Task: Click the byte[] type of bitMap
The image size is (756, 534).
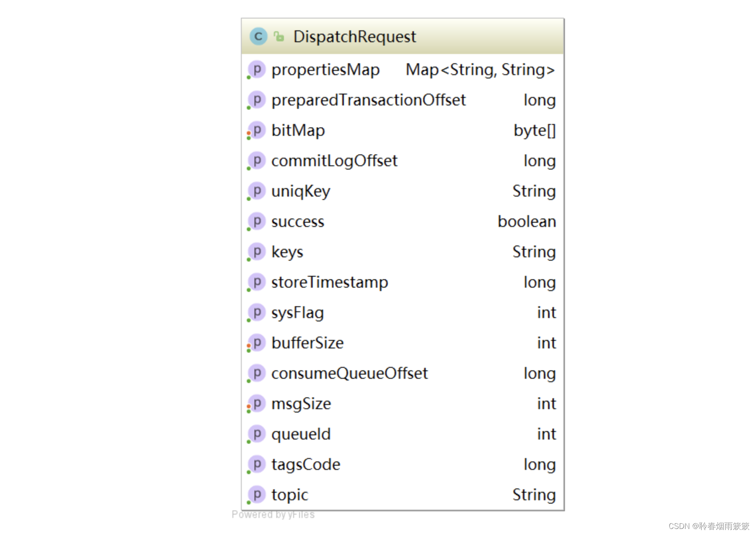Action: click(535, 131)
